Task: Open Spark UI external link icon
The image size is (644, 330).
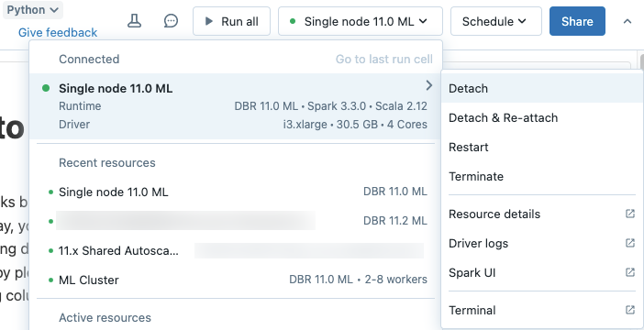Action: (630, 272)
